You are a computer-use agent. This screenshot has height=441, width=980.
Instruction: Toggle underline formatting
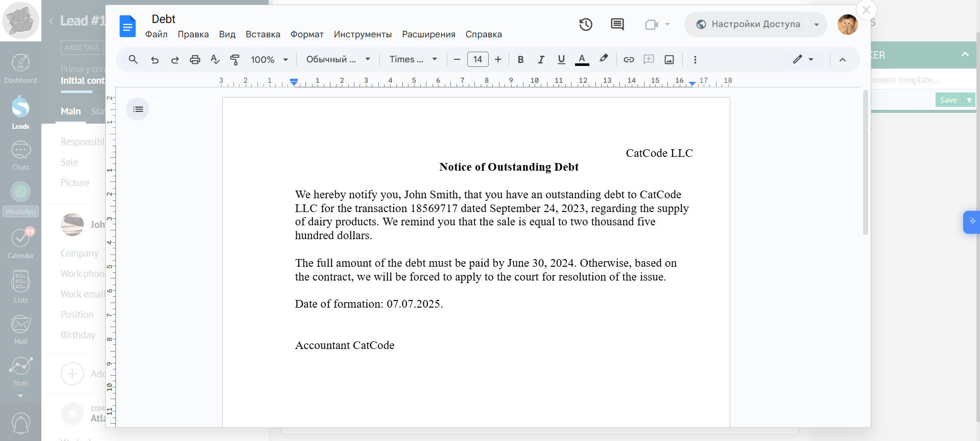(x=561, y=60)
